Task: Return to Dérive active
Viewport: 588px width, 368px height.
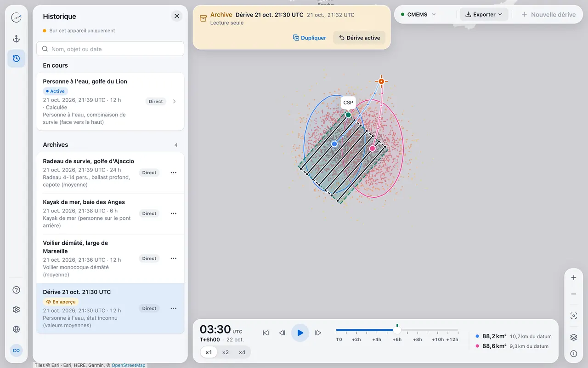Action: (x=359, y=38)
